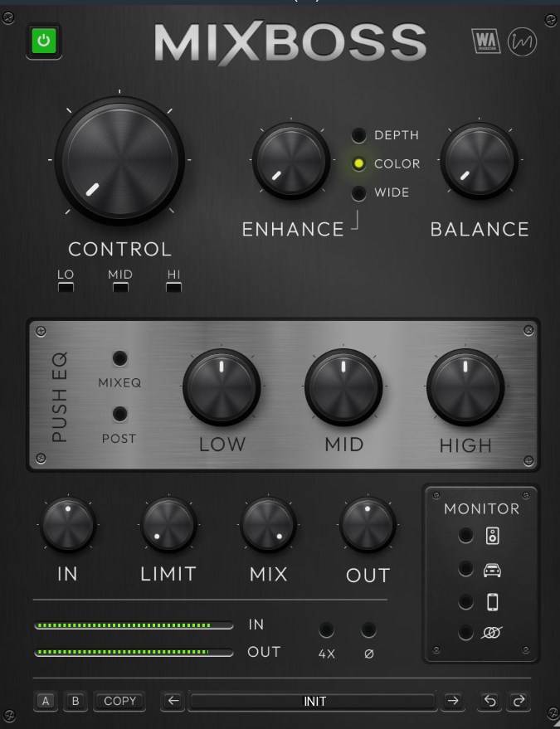The height and width of the screenshot is (729, 560).
Task: Enable 4X oversampling
Action: coord(327,630)
